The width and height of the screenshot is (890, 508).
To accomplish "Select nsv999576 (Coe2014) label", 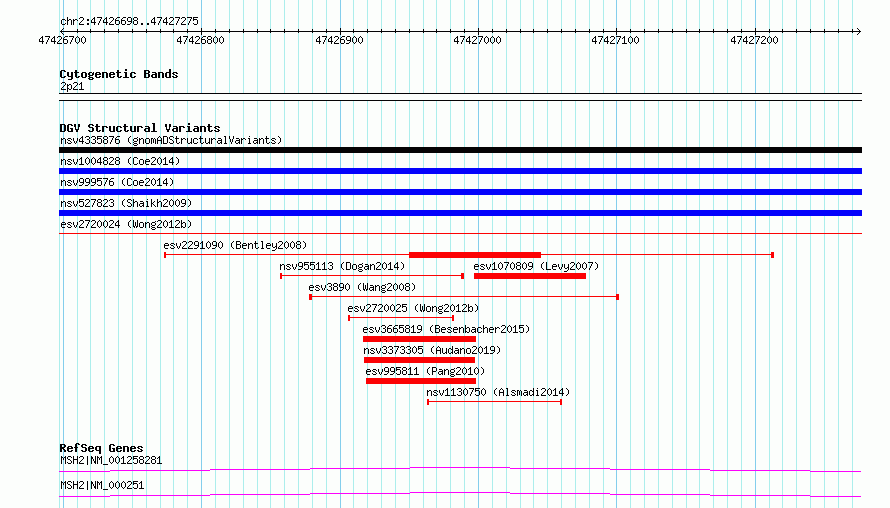I will click(x=117, y=182).
